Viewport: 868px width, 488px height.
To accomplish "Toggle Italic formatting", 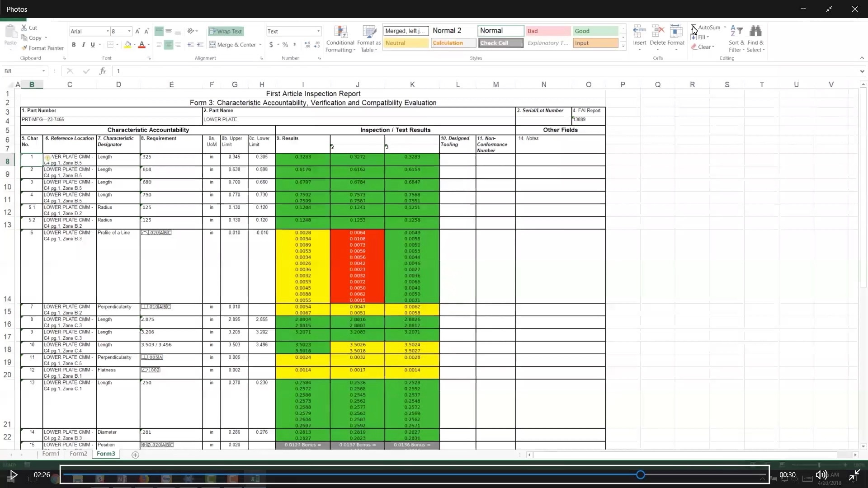I will pyautogui.click(x=84, y=45).
